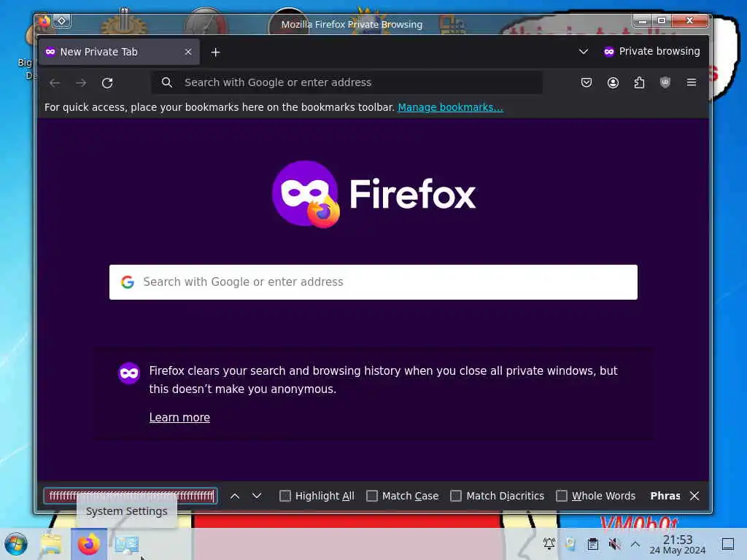Screen dimensions: 747x560
Task: Click the Firefox taskbar icon
Action: point(88,544)
